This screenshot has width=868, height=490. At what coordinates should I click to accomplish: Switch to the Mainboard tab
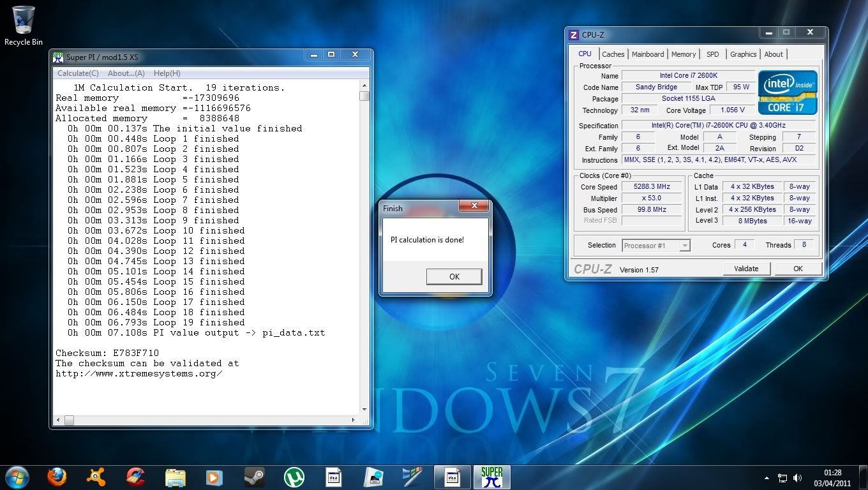pyautogui.click(x=648, y=54)
